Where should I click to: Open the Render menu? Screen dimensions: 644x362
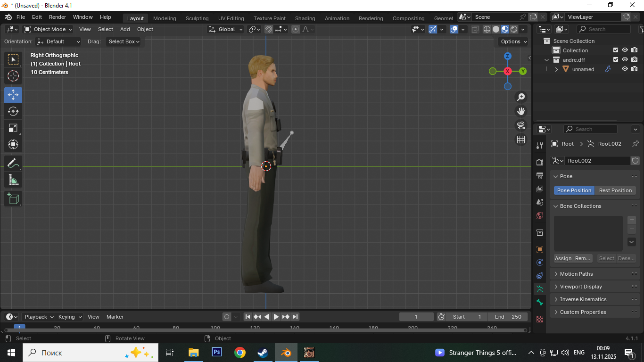tap(58, 17)
